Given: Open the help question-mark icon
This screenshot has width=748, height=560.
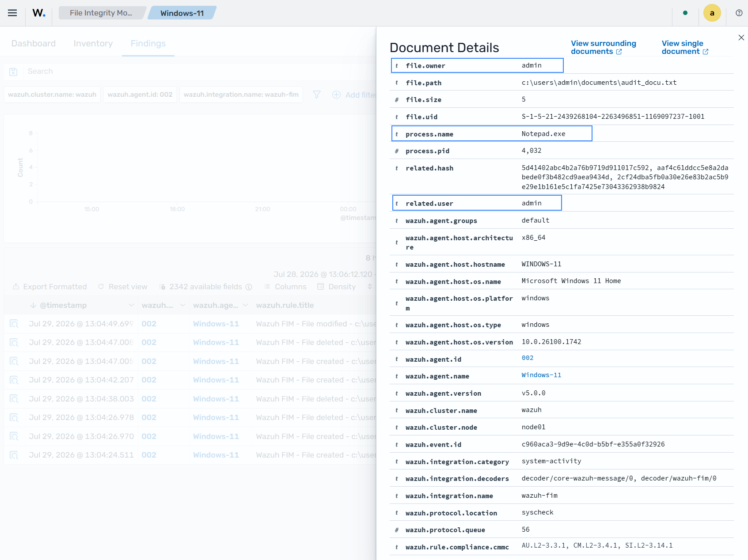Looking at the screenshot, I should tap(739, 13).
